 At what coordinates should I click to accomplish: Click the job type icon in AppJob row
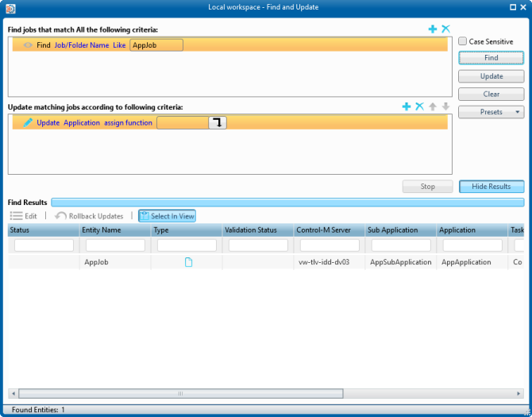[188, 262]
